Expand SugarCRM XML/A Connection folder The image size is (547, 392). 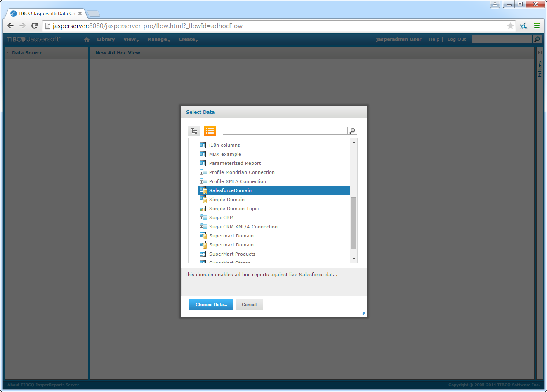(x=201, y=227)
